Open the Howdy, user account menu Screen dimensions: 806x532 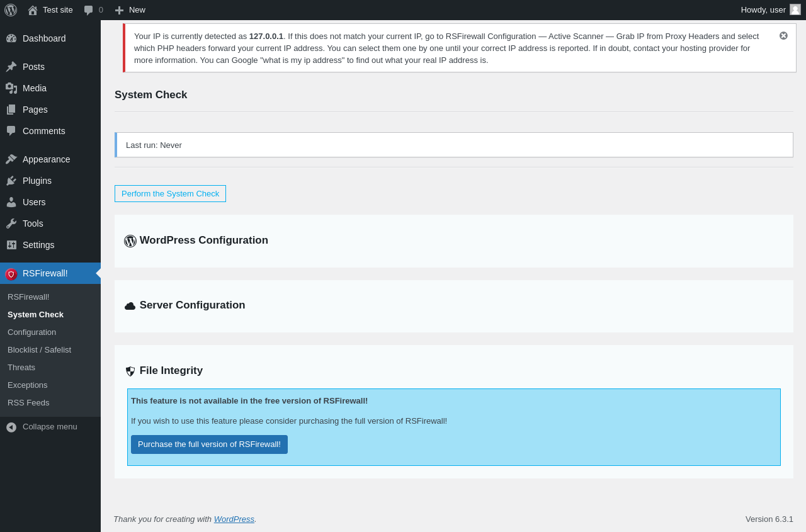point(771,10)
